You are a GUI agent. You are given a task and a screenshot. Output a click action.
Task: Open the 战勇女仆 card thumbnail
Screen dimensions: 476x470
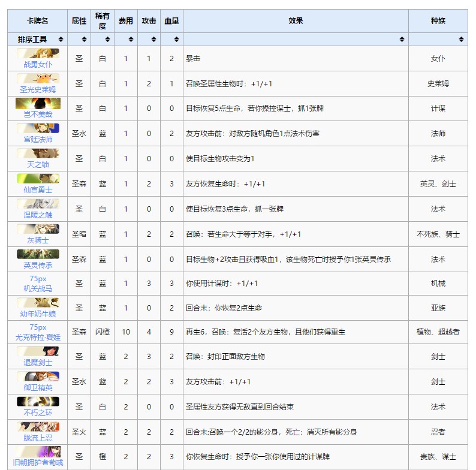coord(38,53)
